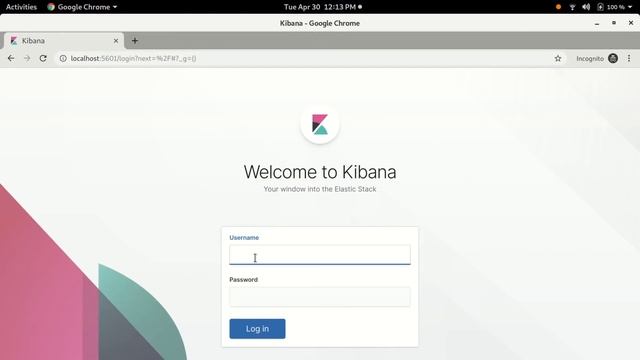Close the Kibana tab
The width and height of the screenshot is (640, 360).
point(116,41)
